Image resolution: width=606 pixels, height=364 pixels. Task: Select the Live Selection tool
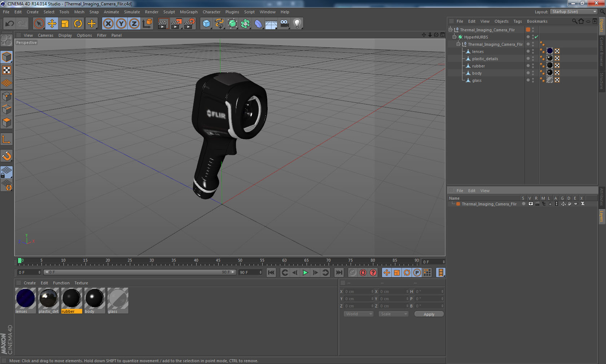39,24
